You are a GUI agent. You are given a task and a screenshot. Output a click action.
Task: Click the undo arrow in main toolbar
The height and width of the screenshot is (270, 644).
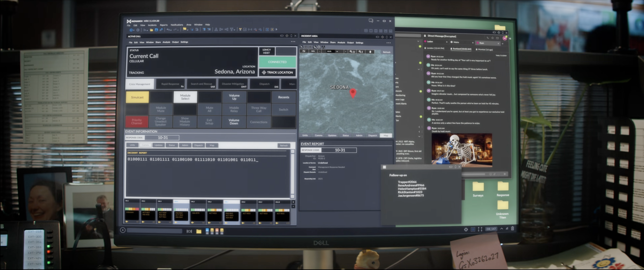(168, 30)
